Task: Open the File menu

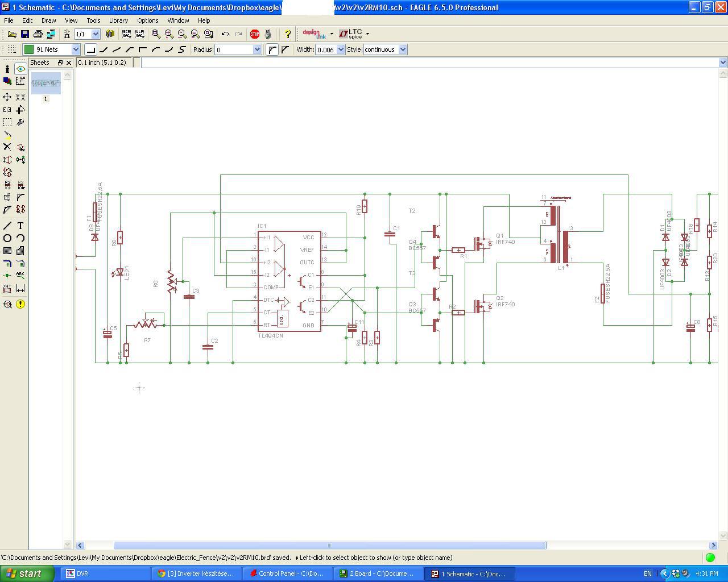Action: pyautogui.click(x=9, y=20)
